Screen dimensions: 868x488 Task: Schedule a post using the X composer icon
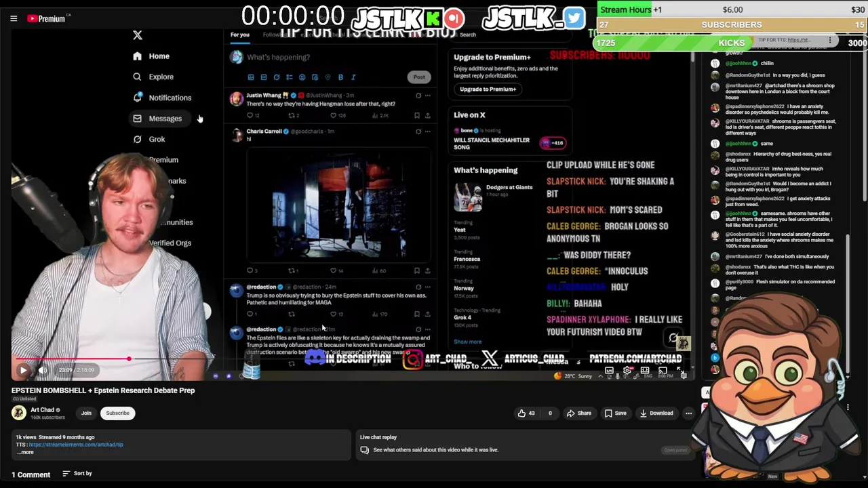tap(315, 77)
